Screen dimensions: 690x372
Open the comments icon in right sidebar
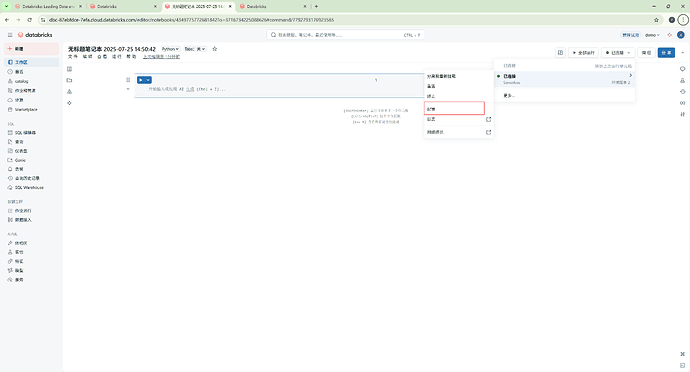point(683,69)
